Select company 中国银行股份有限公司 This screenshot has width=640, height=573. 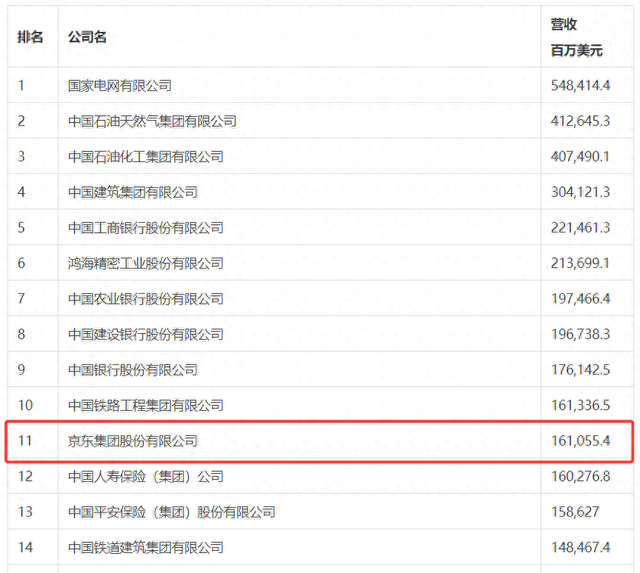tap(133, 370)
